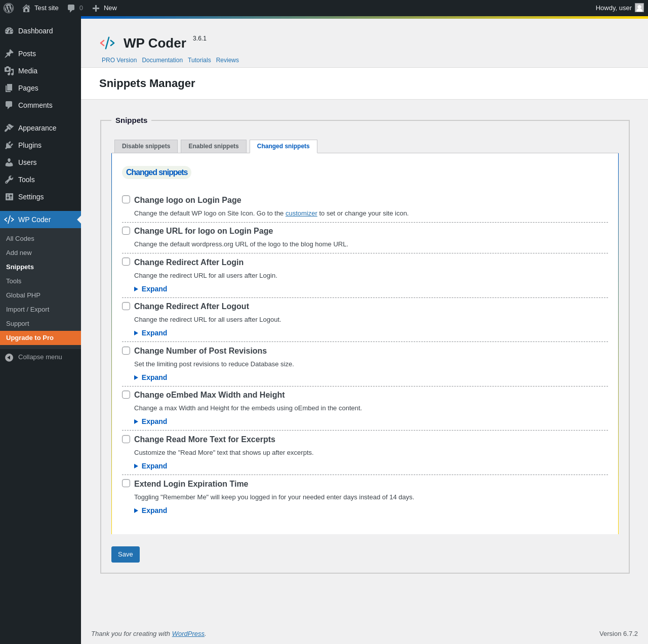Open the comments bubble icon in admin bar
Viewport: 648px width, 644px height.
[71, 8]
